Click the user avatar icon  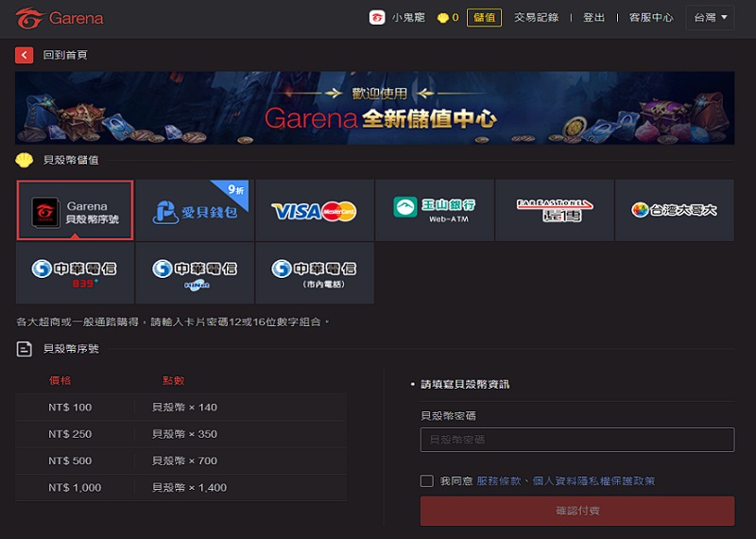tap(377, 18)
